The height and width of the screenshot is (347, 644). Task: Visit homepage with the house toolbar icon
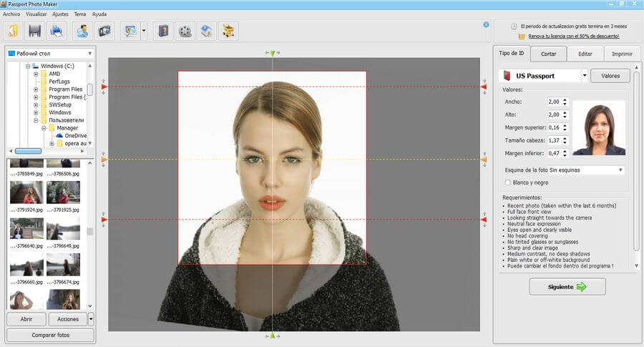coord(207,31)
